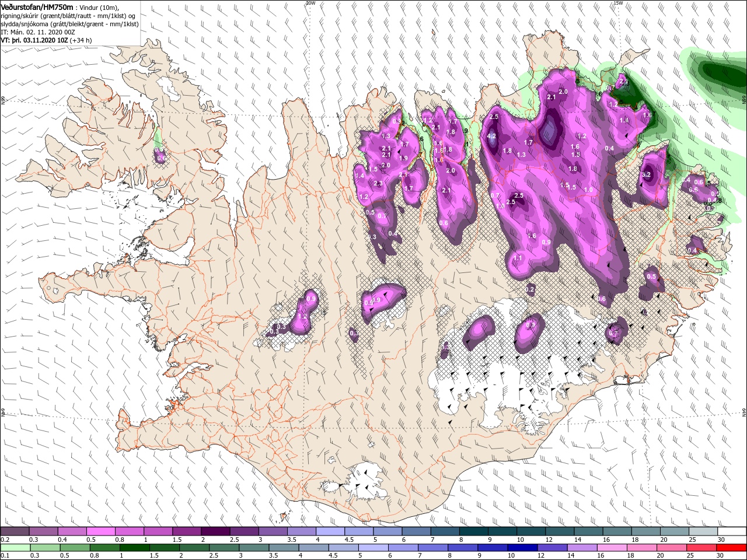
Task: Pick the crimson 25 swatch, lower legend row
Action: (701, 547)
